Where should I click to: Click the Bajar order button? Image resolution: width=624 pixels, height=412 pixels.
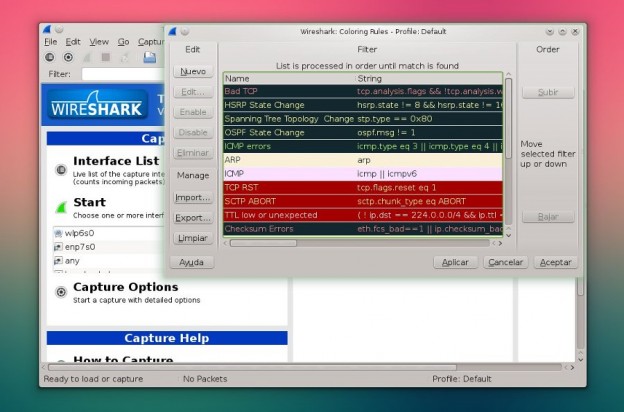pos(548,217)
